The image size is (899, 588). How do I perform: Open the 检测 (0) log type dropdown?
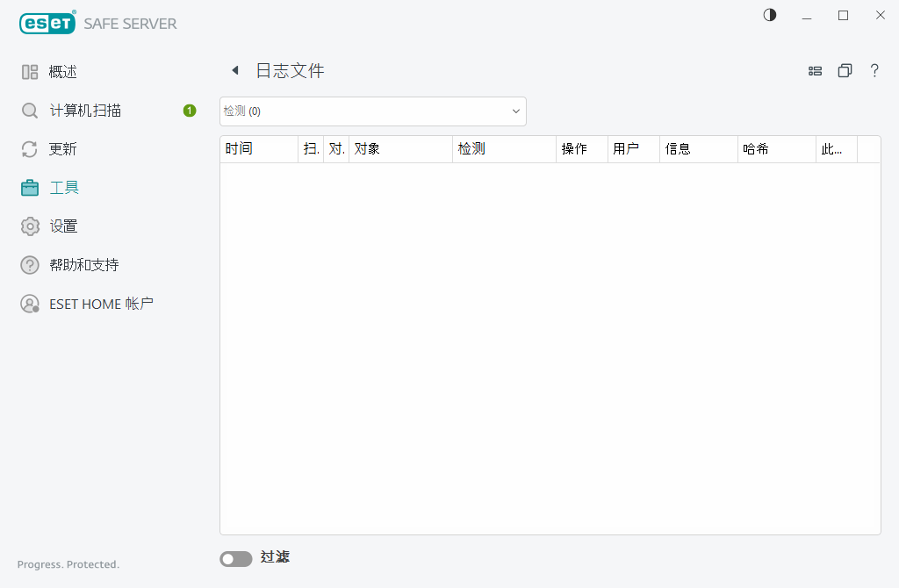click(372, 111)
